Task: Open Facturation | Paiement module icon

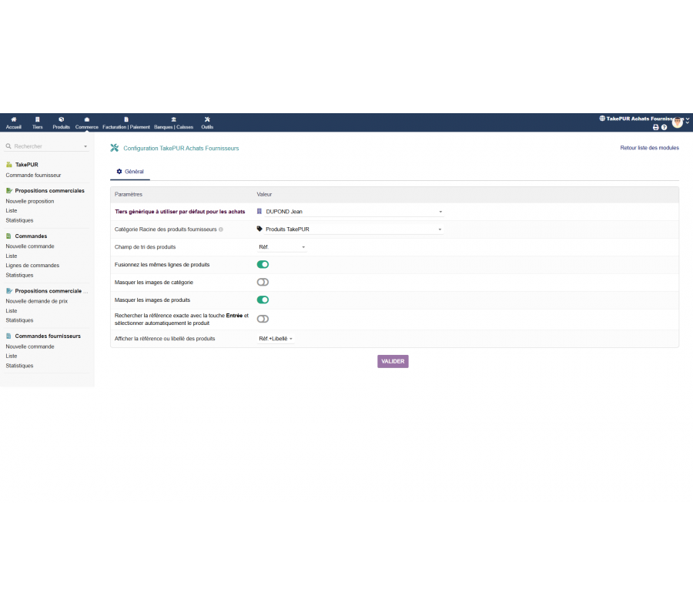Action: coord(126,119)
